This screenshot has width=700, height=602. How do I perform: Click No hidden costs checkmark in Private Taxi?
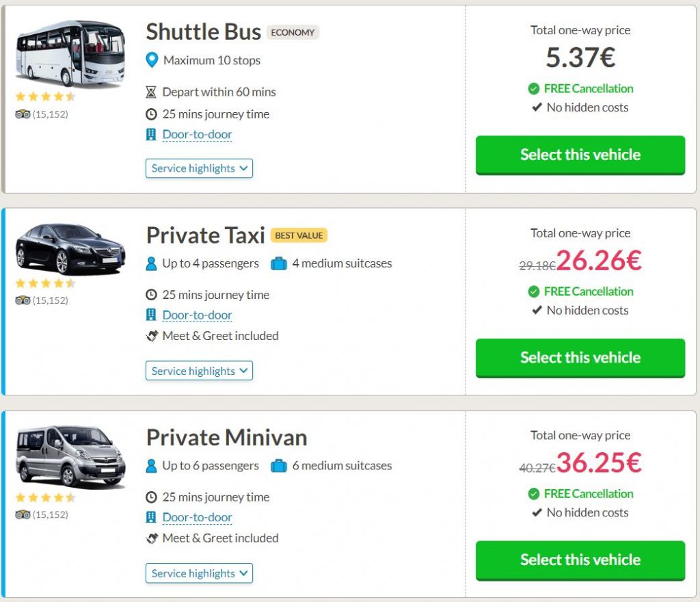pos(537,311)
